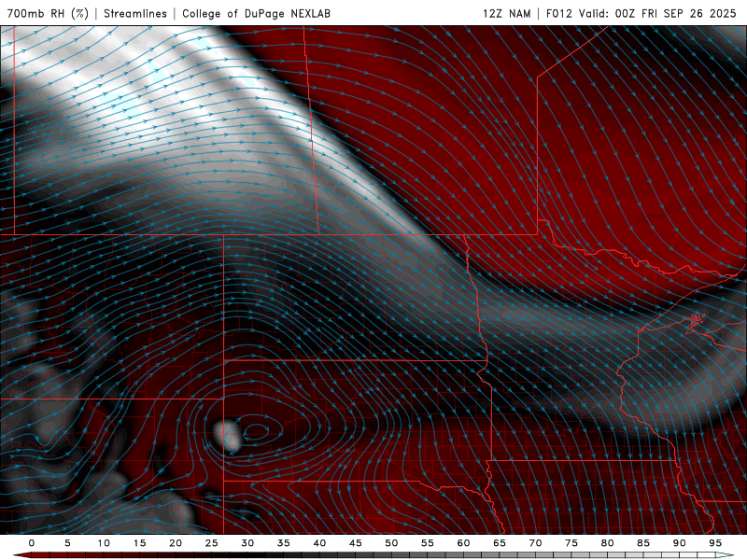The width and height of the screenshot is (747, 560).
Task: Click the '55' label on the color scale
Action: [x=428, y=543]
